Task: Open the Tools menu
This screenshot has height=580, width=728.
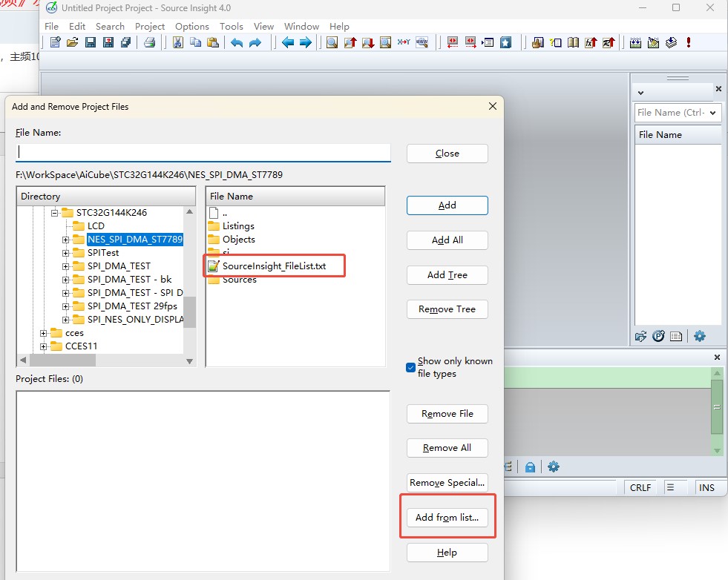Action: 232,27
